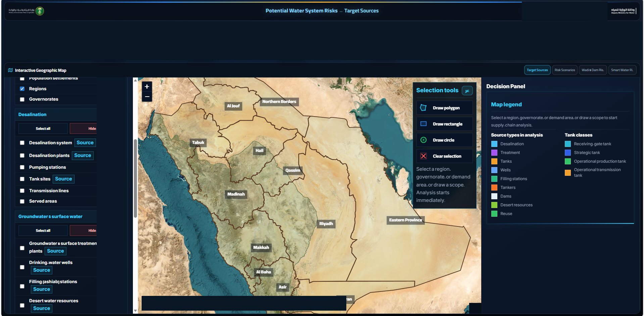Switch to the Smart Water Ri. tab

tap(622, 70)
